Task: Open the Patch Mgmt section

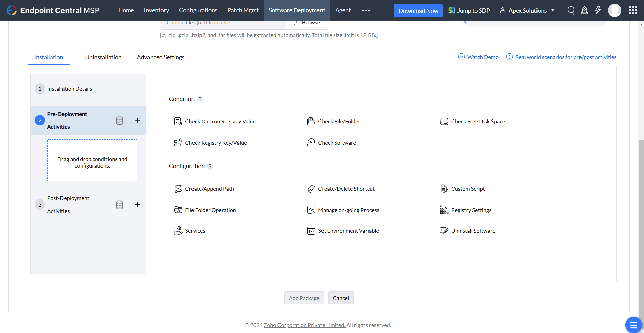Action: pos(243,10)
